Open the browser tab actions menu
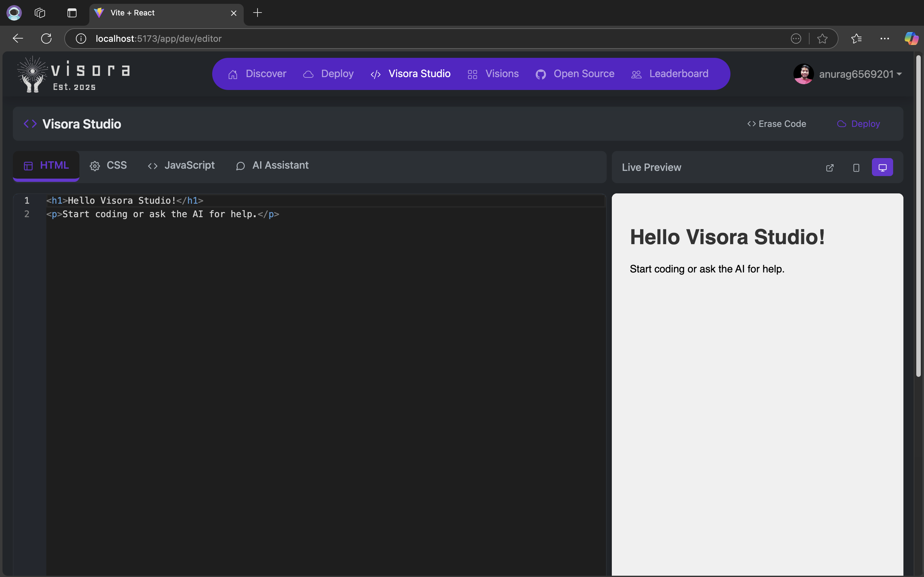Image resolution: width=924 pixels, height=577 pixels. (72, 13)
